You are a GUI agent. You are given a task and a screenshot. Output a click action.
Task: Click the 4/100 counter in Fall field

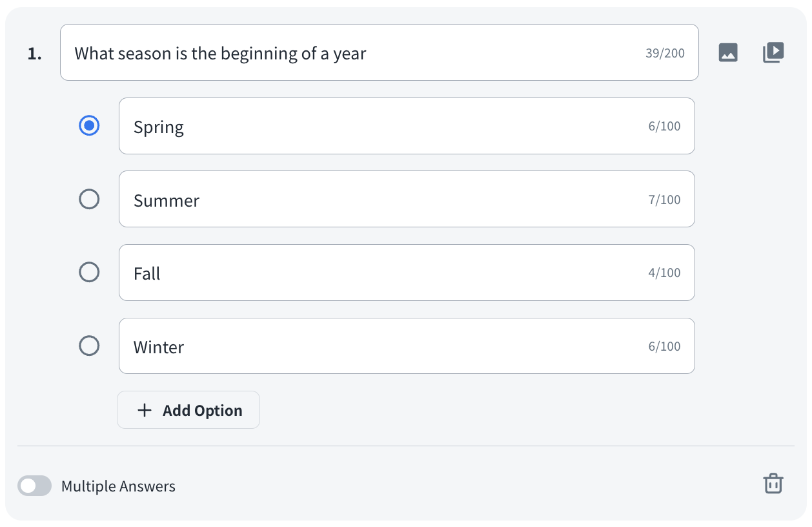(664, 273)
